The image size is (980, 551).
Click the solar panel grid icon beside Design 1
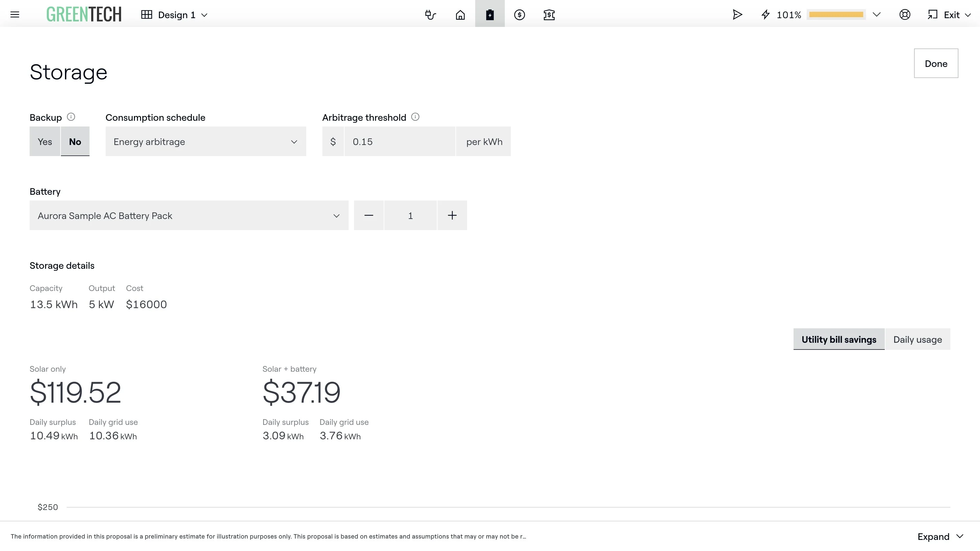[x=146, y=15]
